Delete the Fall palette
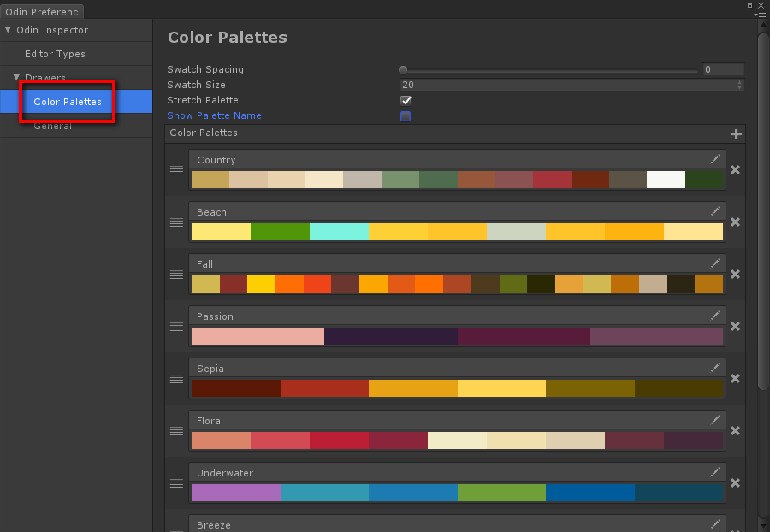Screen dimensions: 770x532 735,274
